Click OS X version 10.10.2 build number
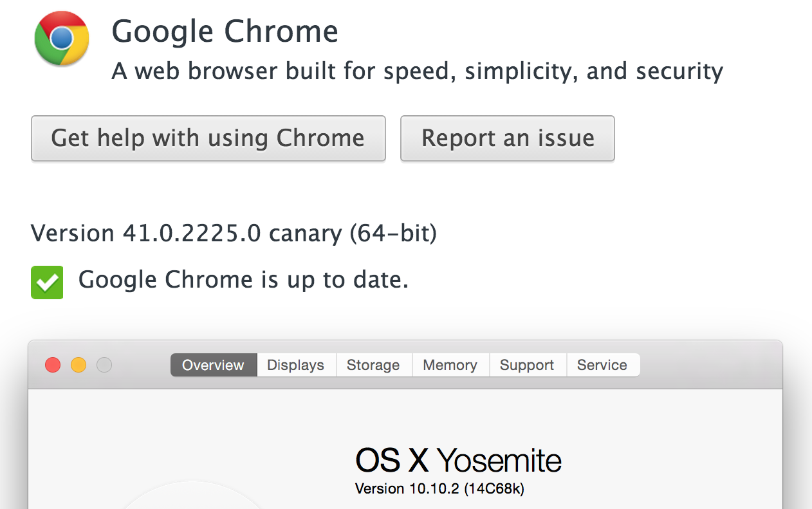 pyautogui.click(x=439, y=489)
